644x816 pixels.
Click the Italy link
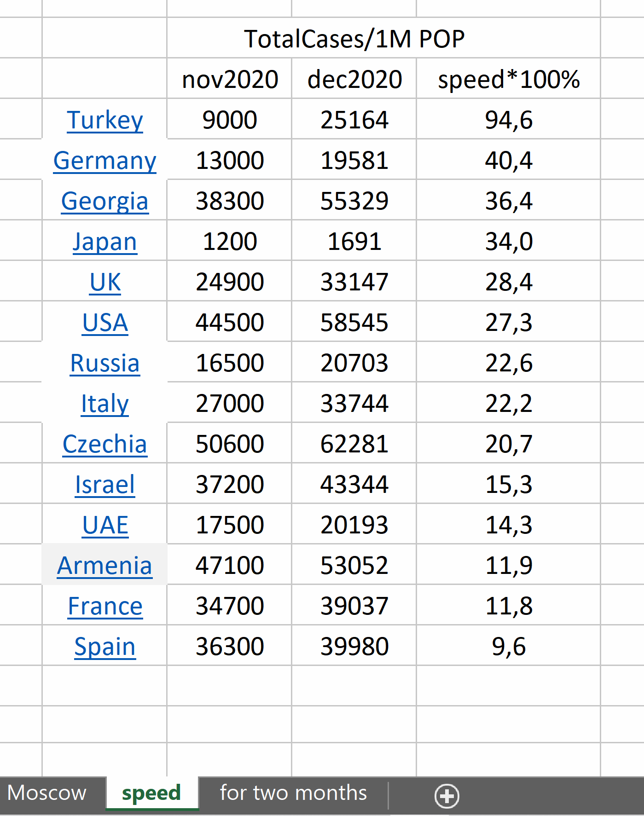pos(105,404)
